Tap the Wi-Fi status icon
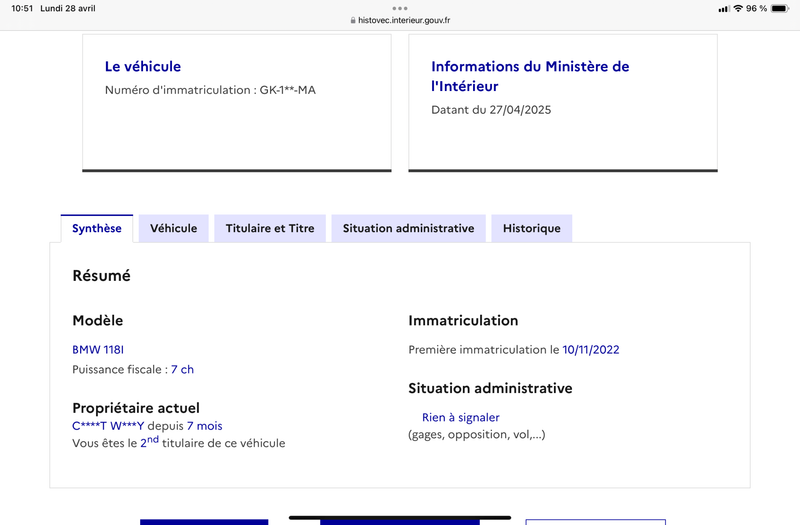 point(738,8)
